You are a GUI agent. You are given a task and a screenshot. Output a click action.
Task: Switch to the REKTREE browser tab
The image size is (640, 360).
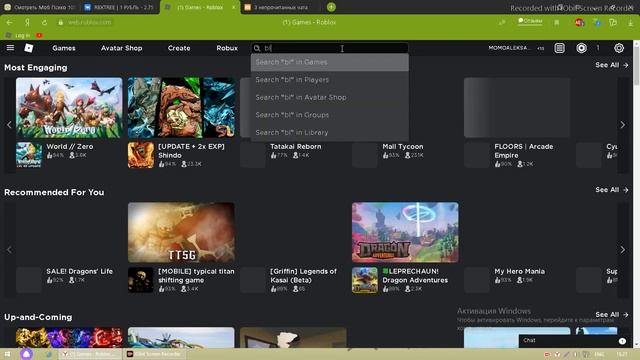tap(119, 7)
